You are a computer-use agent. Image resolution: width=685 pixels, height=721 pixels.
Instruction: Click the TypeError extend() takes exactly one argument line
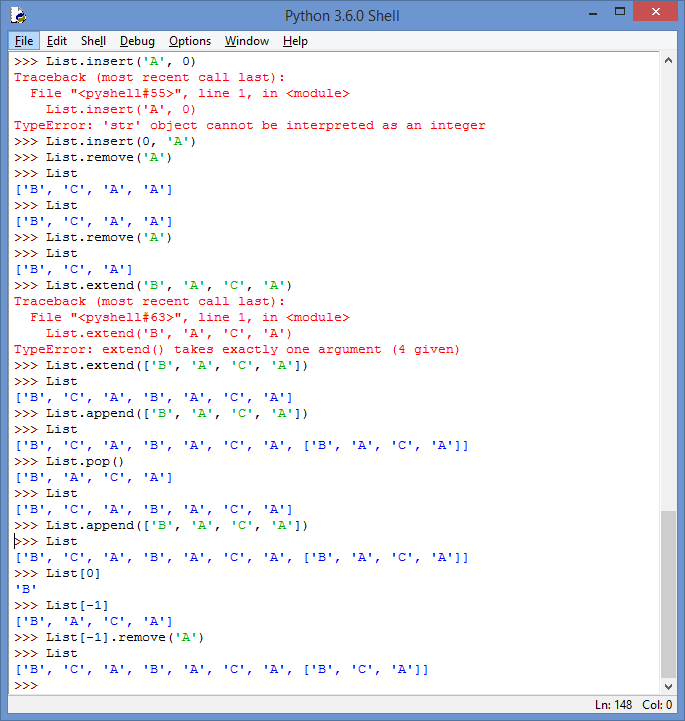237,349
